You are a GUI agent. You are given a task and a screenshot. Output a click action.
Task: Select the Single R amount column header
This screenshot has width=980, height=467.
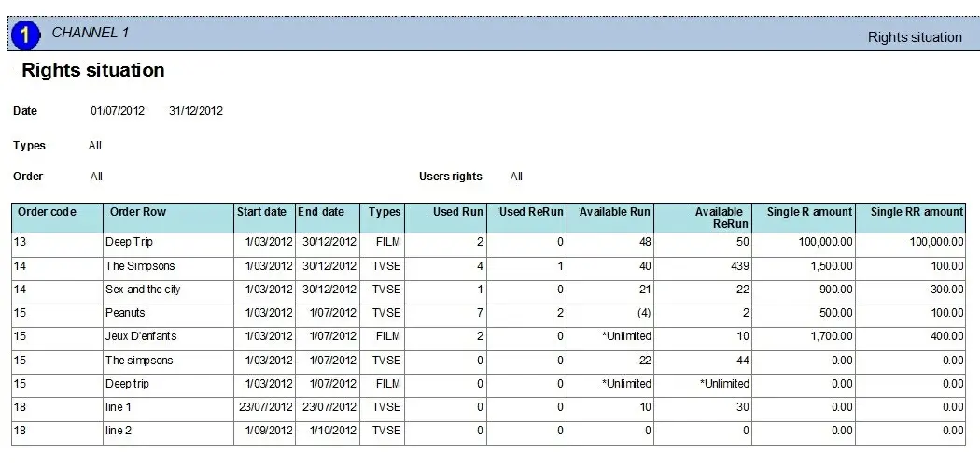pos(809,212)
